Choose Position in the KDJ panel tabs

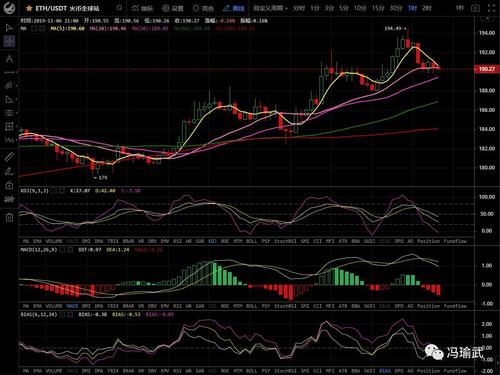[428, 241]
